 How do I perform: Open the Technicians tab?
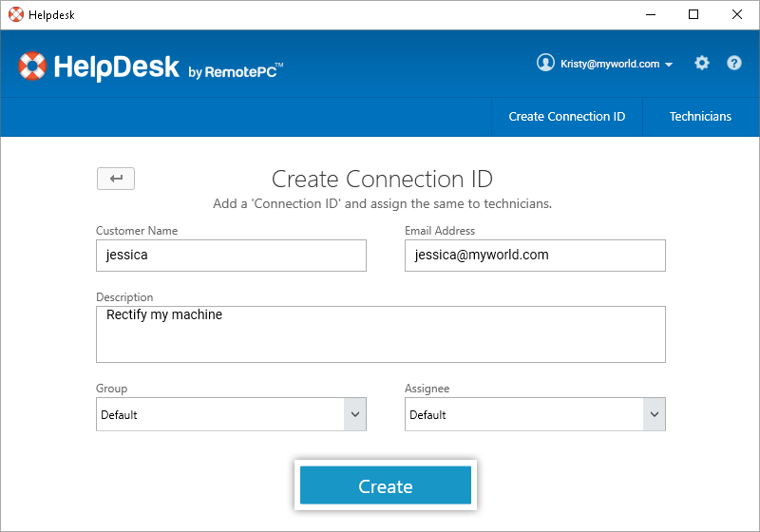[700, 117]
